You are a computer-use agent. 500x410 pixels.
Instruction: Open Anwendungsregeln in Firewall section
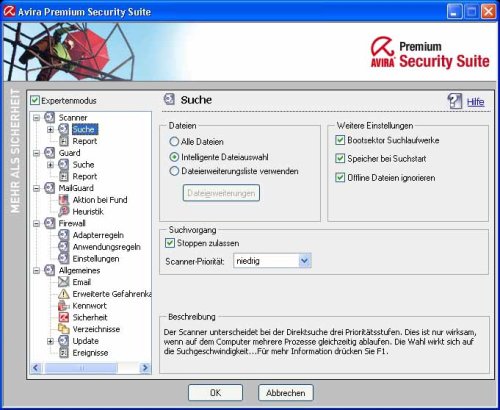(107, 247)
